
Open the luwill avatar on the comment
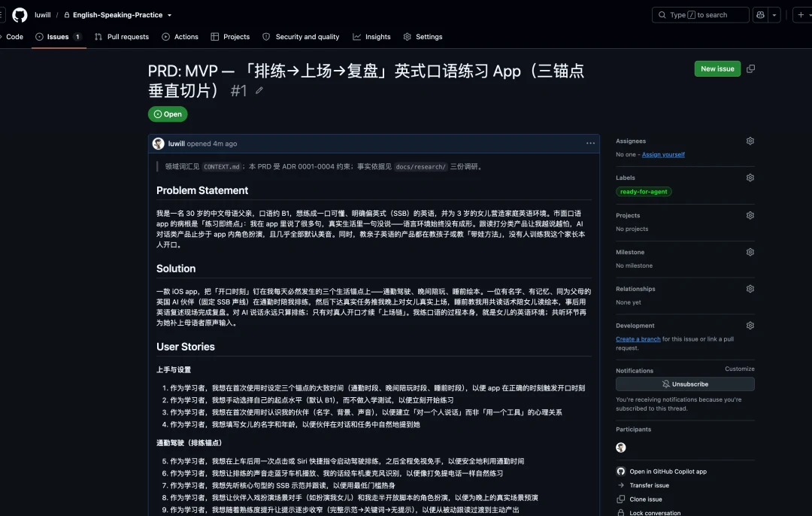(159, 144)
